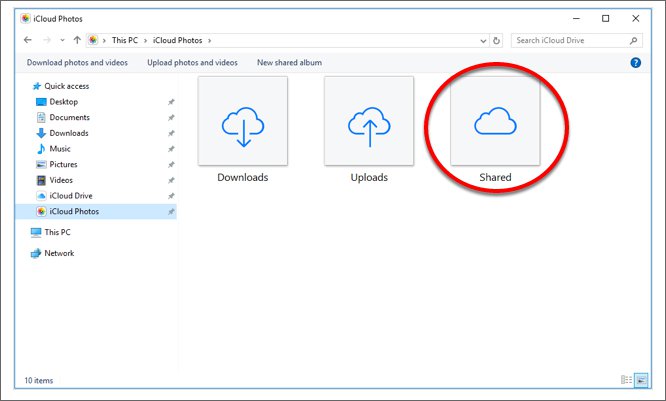The width and height of the screenshot is (666, 401).
Task: Open recent locations dropdown arrow
Action: click(x=62, y=40)
